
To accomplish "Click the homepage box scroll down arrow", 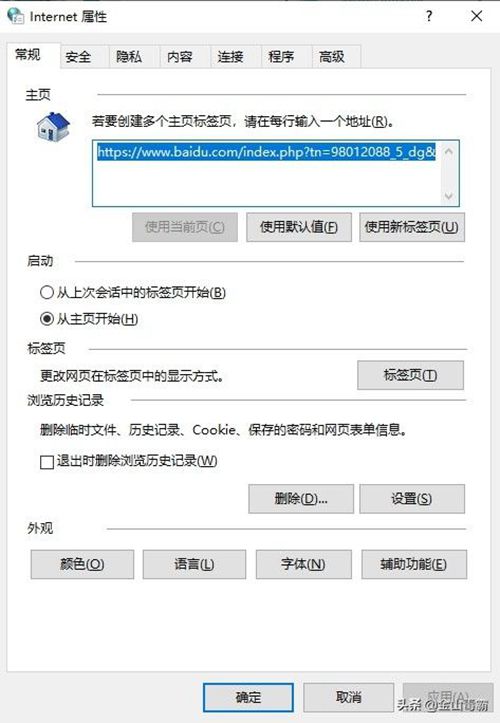I will click(x=448, y=196).
